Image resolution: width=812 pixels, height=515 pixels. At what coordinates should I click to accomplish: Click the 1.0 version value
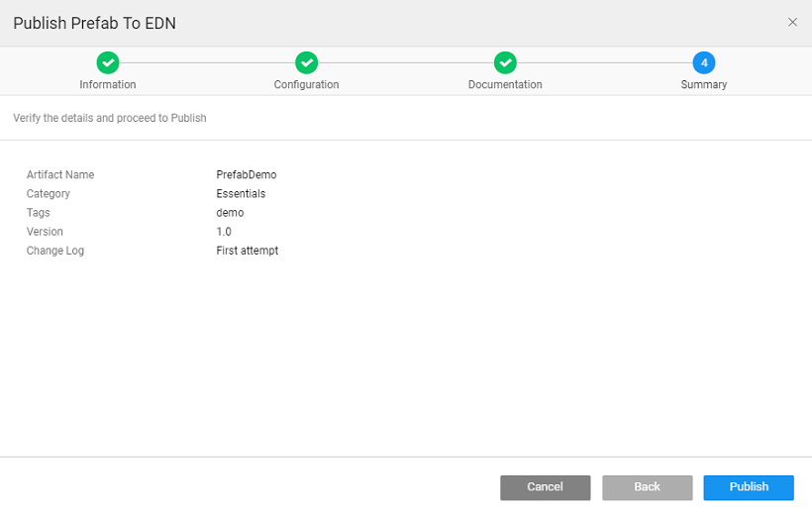tap(224, 232)
